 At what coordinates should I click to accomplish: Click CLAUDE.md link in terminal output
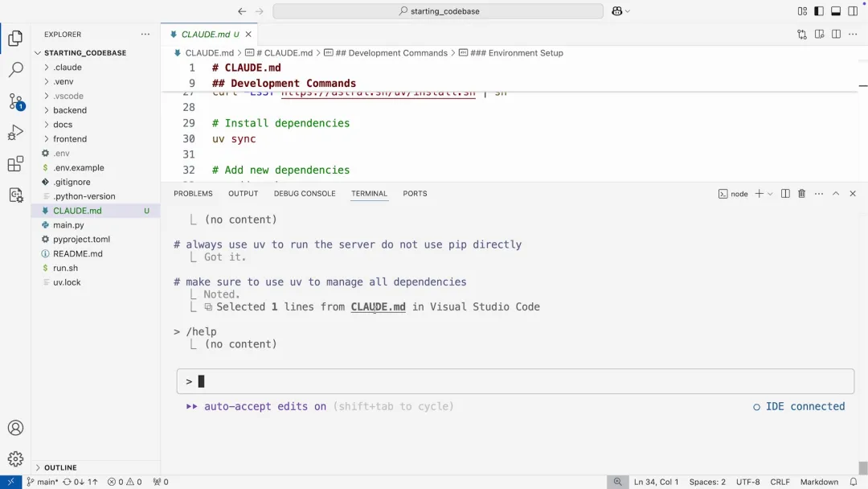(x=378, y=306)
